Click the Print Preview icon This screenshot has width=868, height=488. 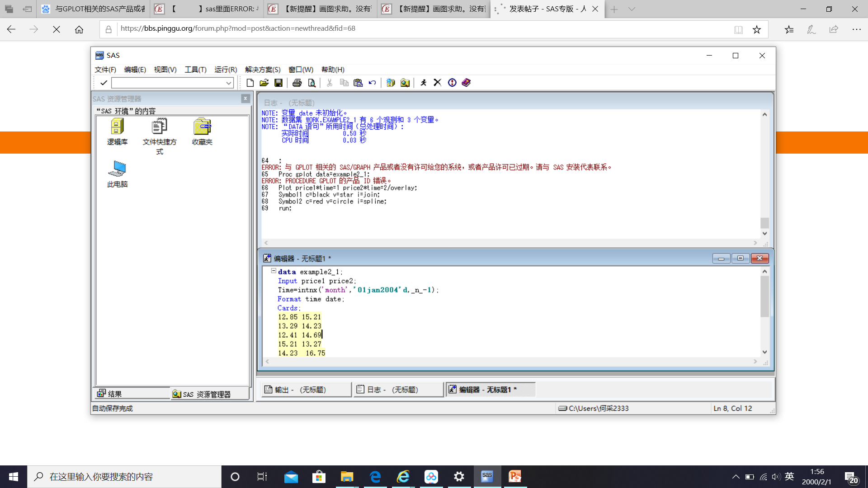[311, 83]
